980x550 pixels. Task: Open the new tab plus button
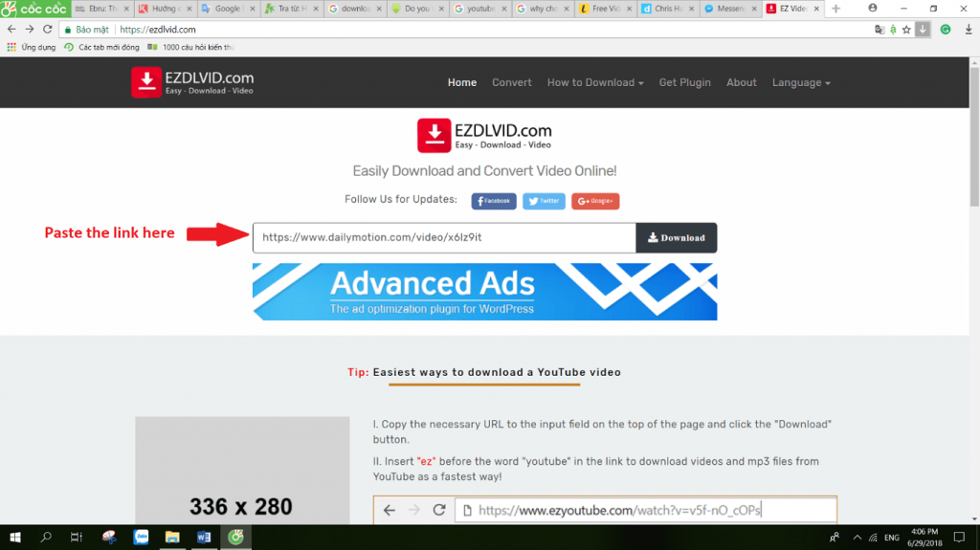point(835,9)
